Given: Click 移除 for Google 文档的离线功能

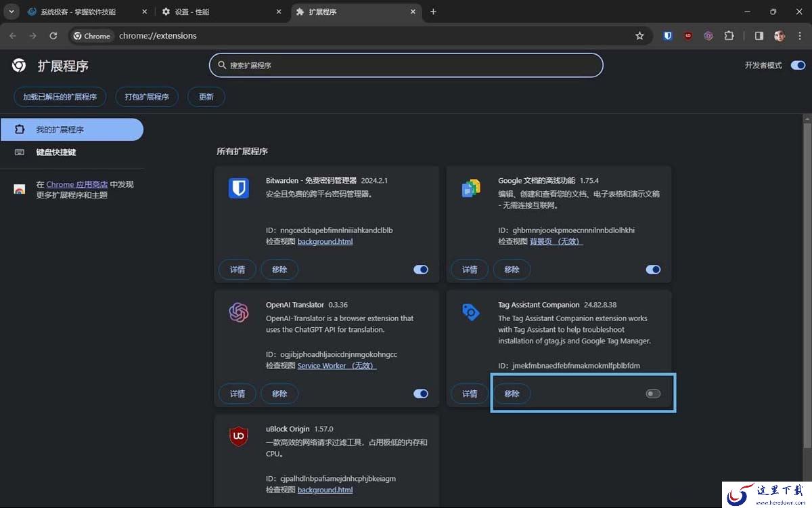Looking at the screenshot, I should point(512,270).
